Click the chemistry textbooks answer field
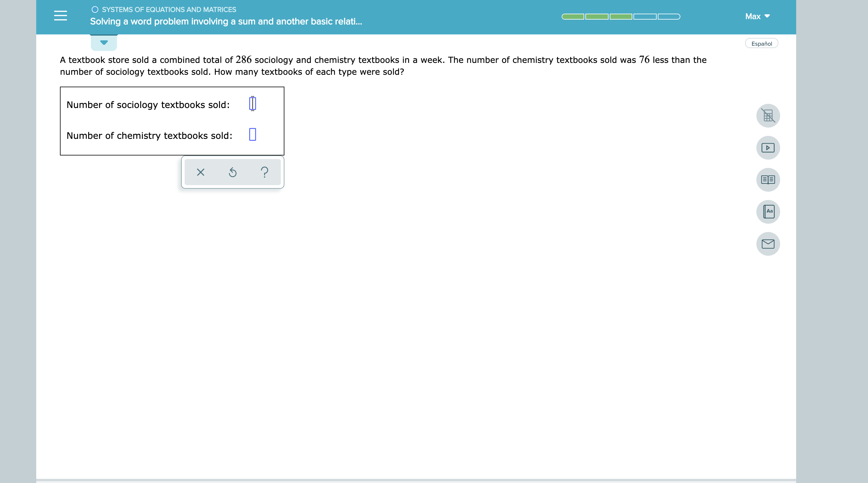The height and width of the screenshot is (483, 868). (252, 134)
